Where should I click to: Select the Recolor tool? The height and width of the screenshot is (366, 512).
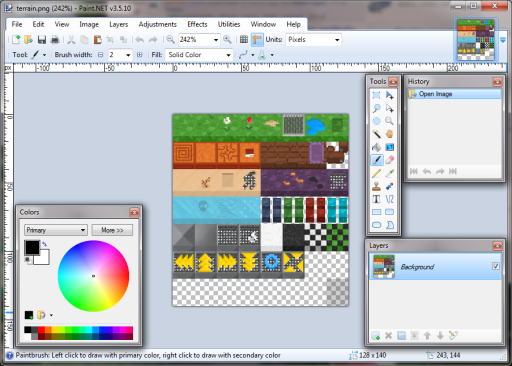(x=389, y=186)
